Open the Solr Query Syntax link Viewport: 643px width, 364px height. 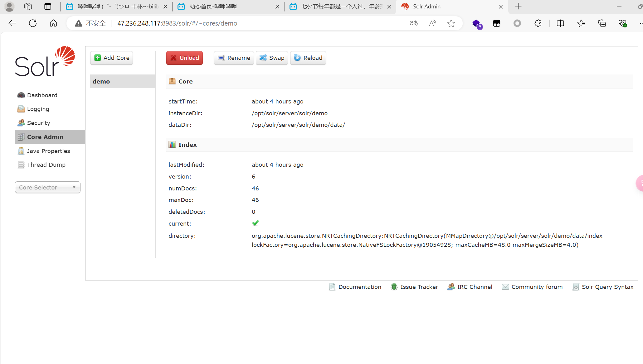click(x=607, y=287)
